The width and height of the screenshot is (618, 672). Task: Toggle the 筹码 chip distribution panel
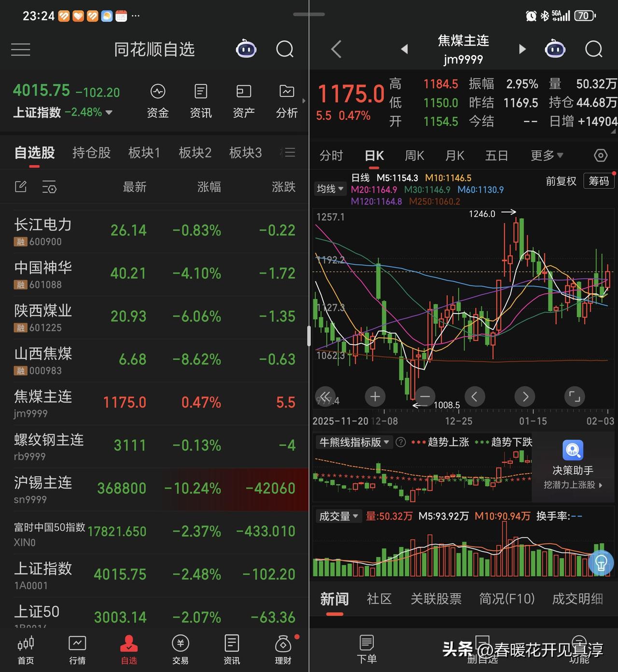point(599,181)
